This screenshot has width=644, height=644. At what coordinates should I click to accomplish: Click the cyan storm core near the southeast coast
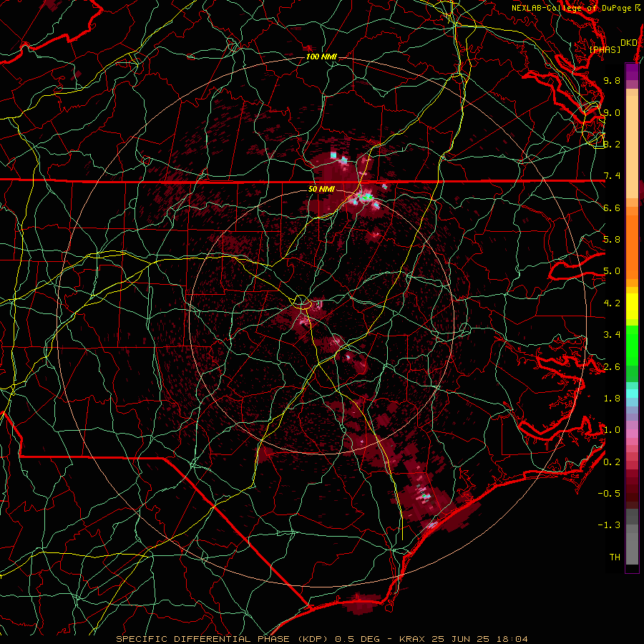pyautogui.click(x=425, y=496)
